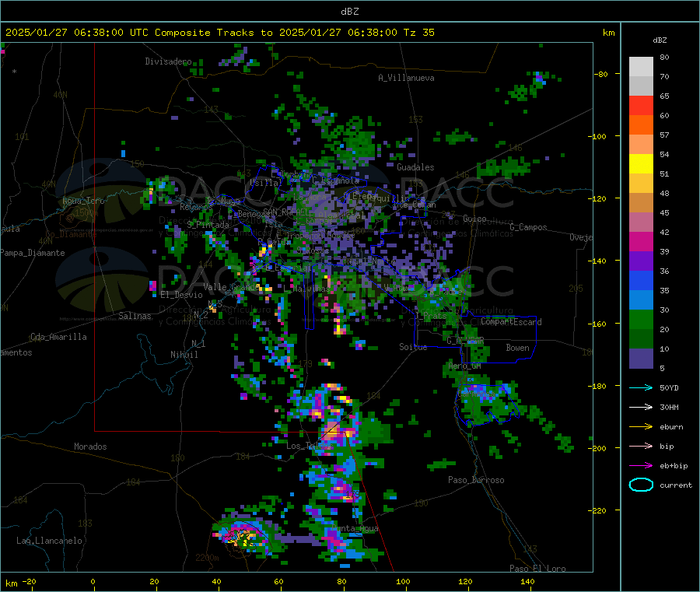Click the -80 km y-axis tick
Image resolution: width=700 pixels, height=592 pixels.
pos(600,74)
